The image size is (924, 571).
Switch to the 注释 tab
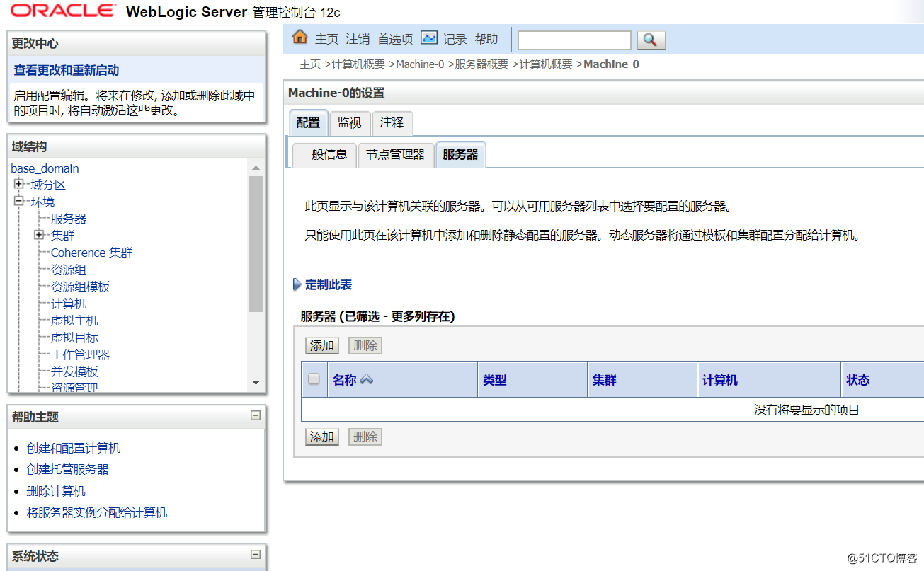pos(392,123)
